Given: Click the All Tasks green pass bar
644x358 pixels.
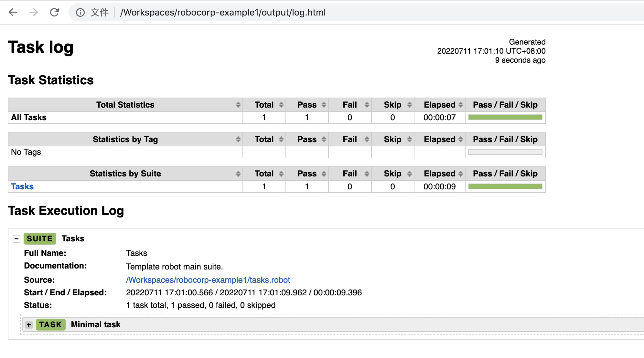Looking at the screenshot, I should [x=505, y=117].
